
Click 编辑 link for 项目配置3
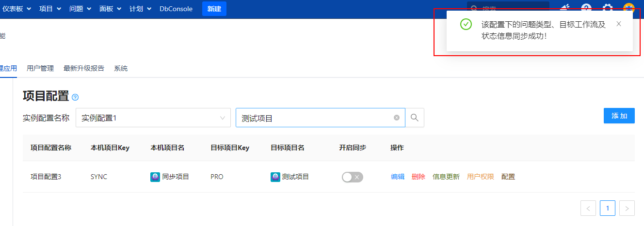coord(398,177)
